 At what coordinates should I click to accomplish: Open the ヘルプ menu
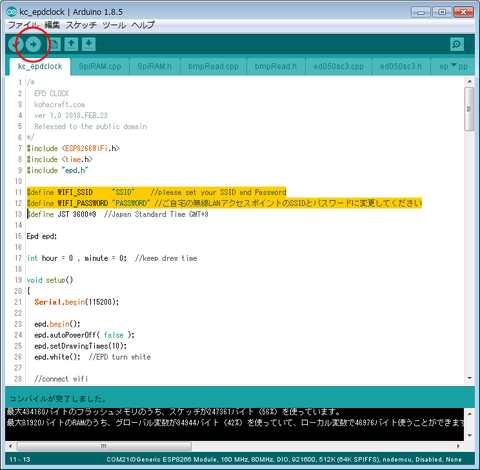pos(143,25)
